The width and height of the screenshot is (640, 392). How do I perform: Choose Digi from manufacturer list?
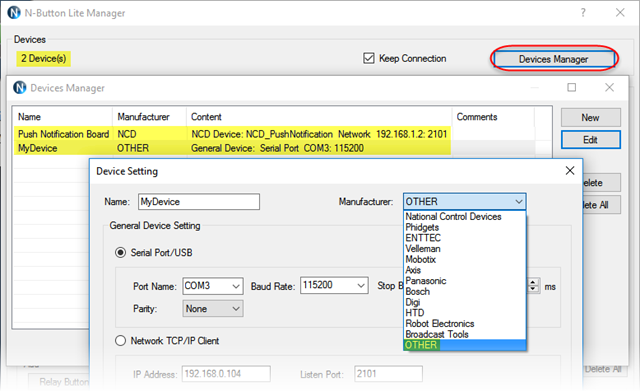point(464,302)
